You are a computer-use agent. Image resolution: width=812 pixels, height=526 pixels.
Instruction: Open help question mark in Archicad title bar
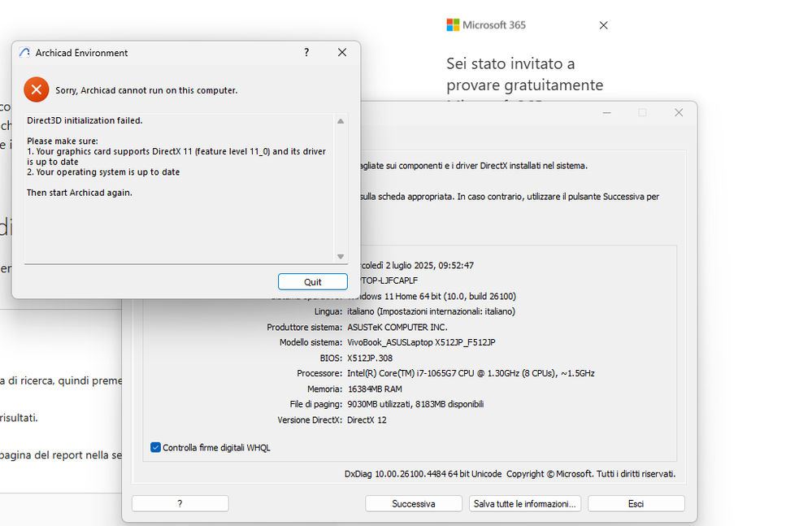pyautogui.click(x=306, y=52)
